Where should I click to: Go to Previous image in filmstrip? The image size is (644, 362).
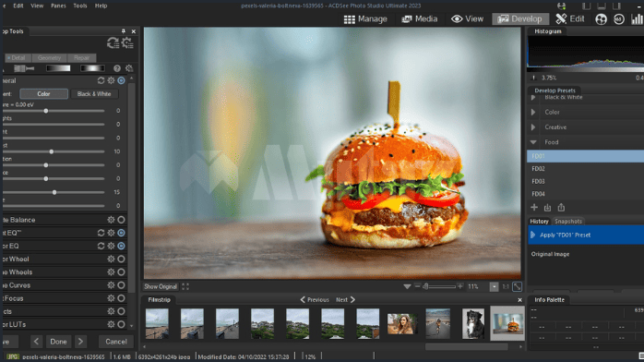click(315, 300)
